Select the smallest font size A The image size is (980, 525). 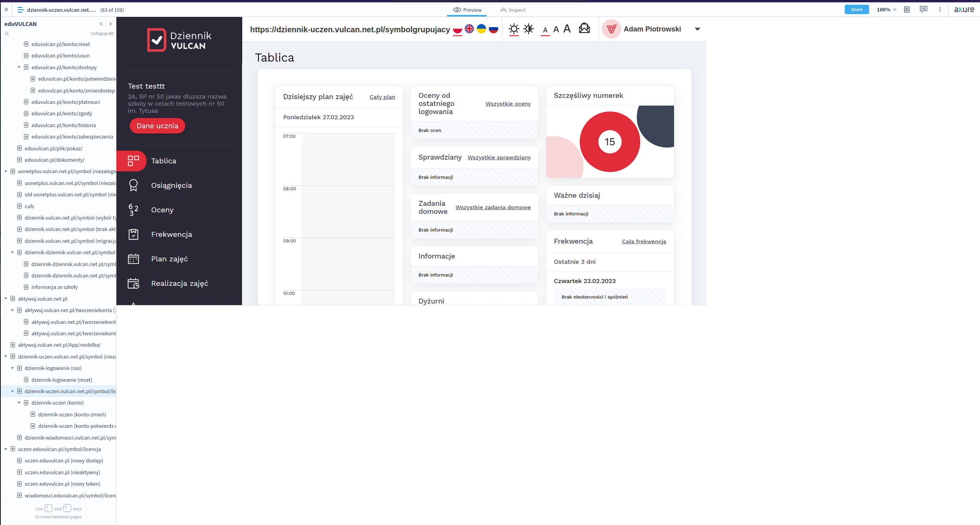tap(545, 30)
